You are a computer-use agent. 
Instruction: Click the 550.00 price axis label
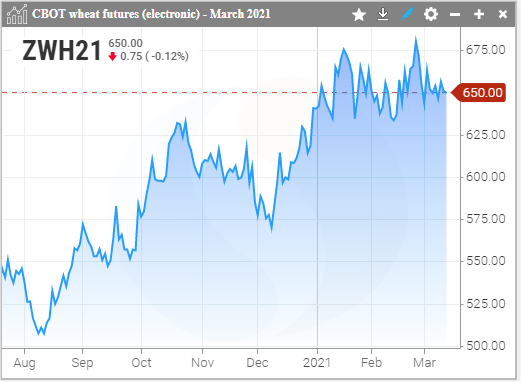click(485, 261)
